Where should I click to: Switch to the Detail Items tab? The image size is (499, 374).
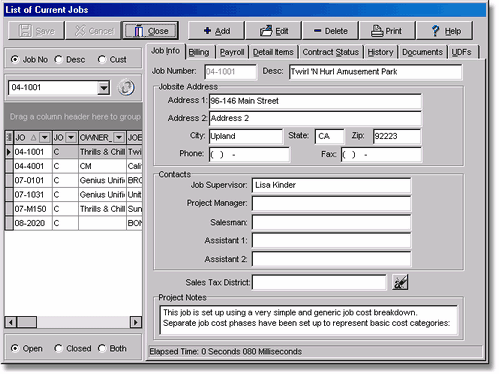(x=273, y=52)
